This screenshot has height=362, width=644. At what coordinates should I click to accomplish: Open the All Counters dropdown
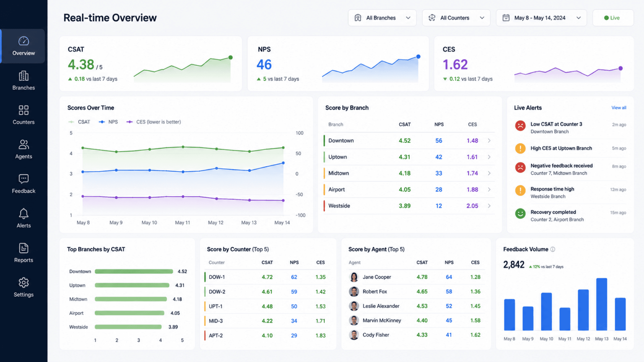456,18
